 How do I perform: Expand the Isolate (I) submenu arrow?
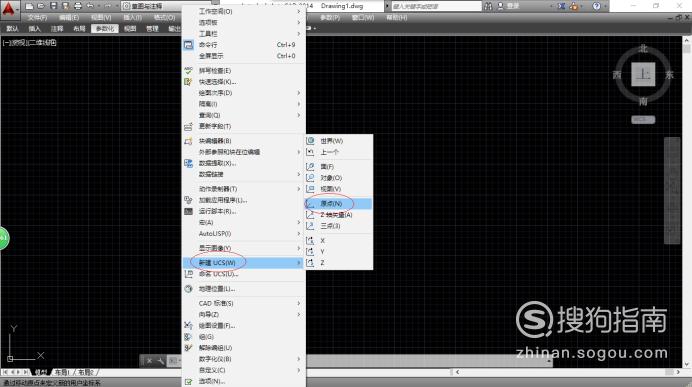(x=299, y=104)
